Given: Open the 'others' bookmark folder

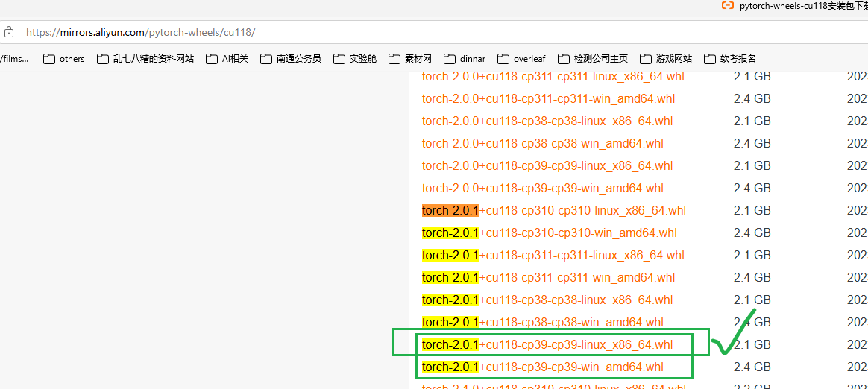Looking at the screenshot, I should [64, 59].
